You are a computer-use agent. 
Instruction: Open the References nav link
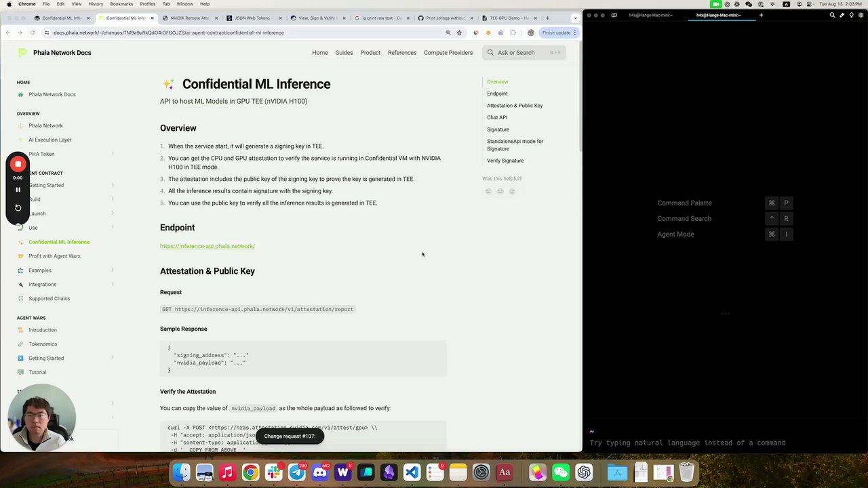click(402, 52)
